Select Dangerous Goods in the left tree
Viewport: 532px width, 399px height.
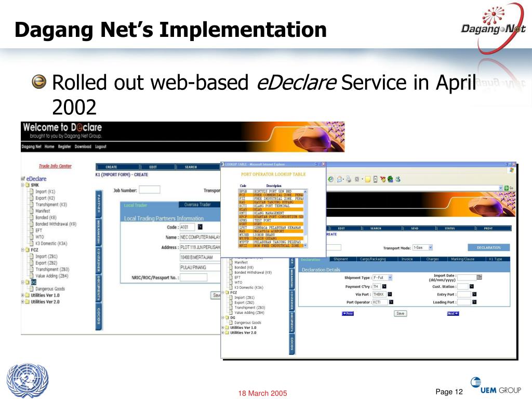click(50, 289)
